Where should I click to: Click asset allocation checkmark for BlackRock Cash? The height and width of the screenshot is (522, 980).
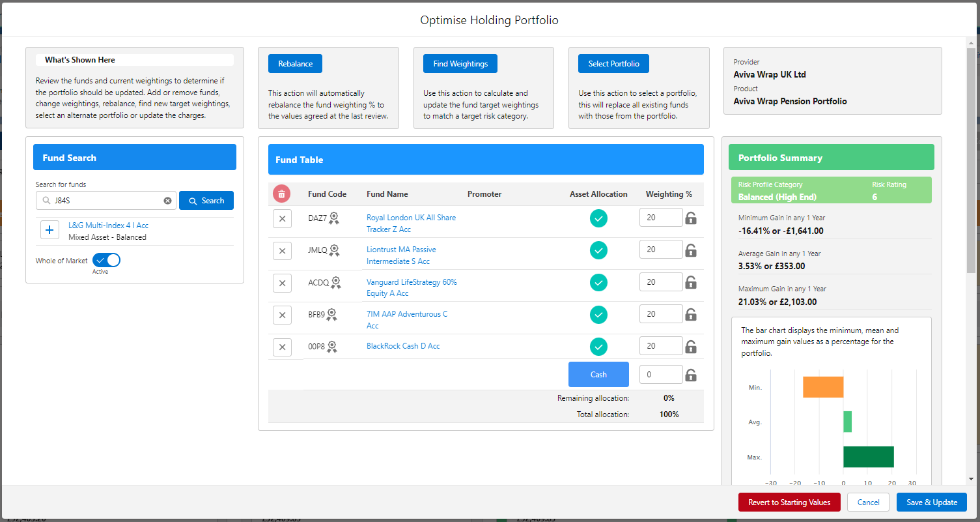[x=598, y=347]
